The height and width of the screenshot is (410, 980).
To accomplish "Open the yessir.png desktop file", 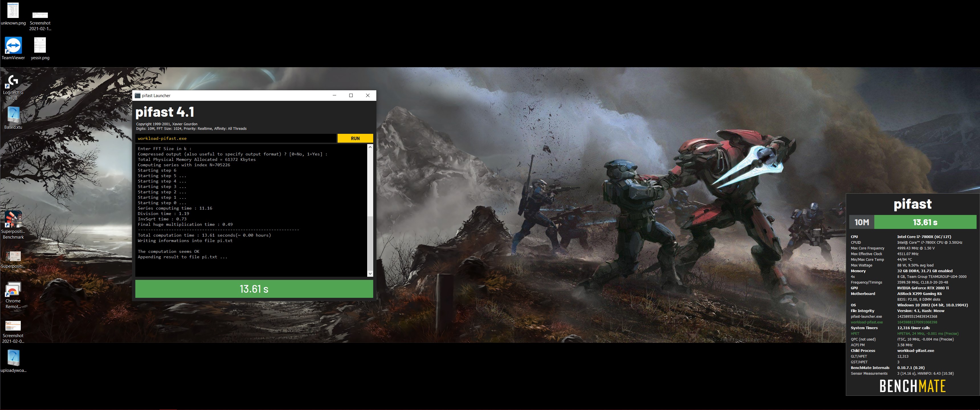I will click(x=40, y=48).
